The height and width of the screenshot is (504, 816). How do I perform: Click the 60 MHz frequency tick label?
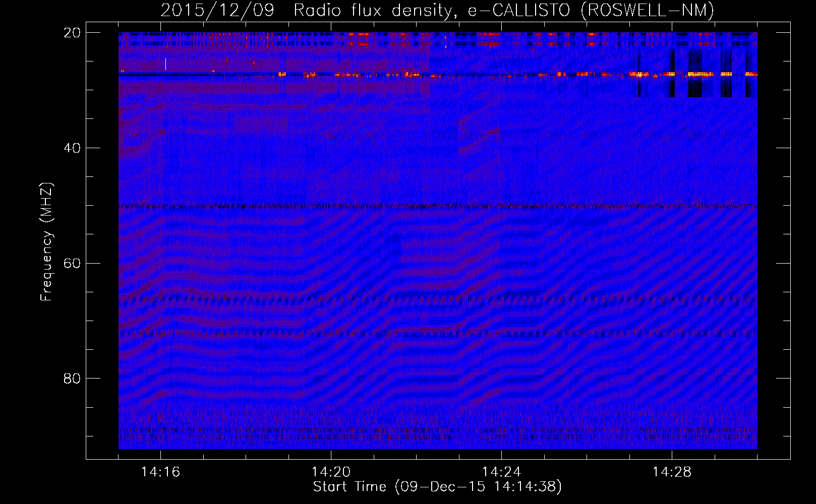click(x=72, y=264)
